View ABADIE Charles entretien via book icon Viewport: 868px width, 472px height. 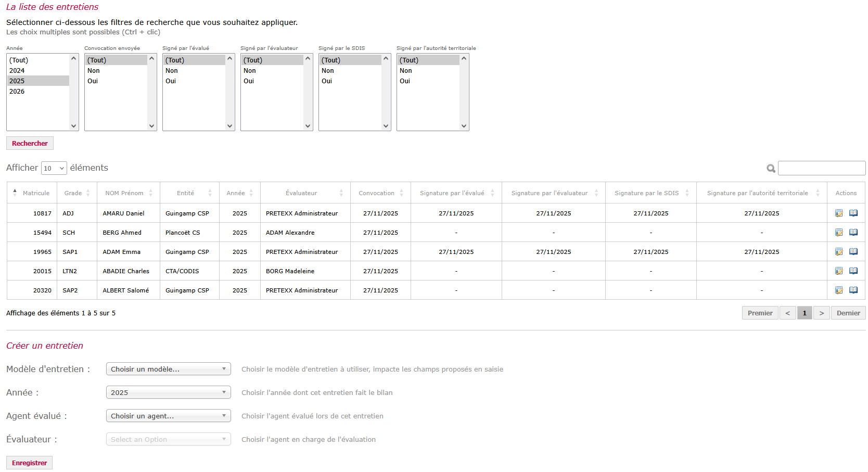click(853, 271)
